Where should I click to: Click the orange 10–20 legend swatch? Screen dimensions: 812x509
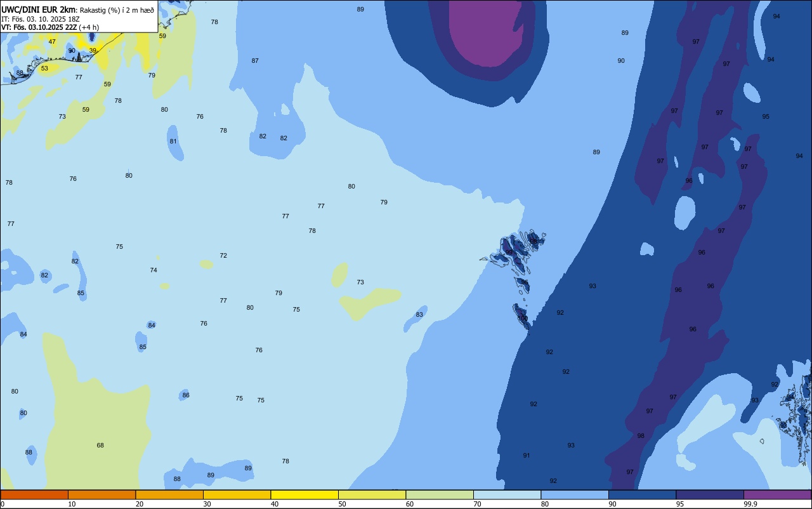point(101,494)
